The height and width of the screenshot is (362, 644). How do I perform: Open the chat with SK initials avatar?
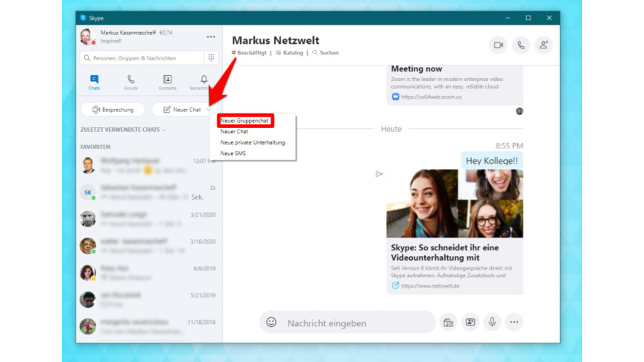[x=148, y=191]
